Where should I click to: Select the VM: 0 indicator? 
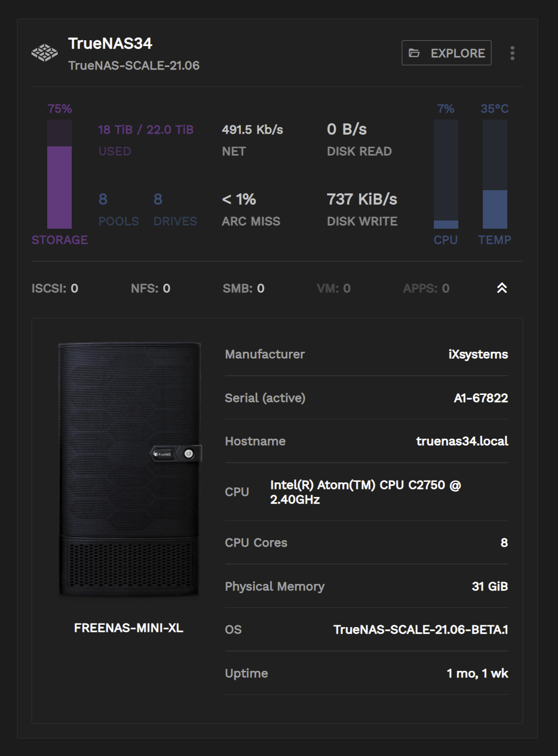334,288
